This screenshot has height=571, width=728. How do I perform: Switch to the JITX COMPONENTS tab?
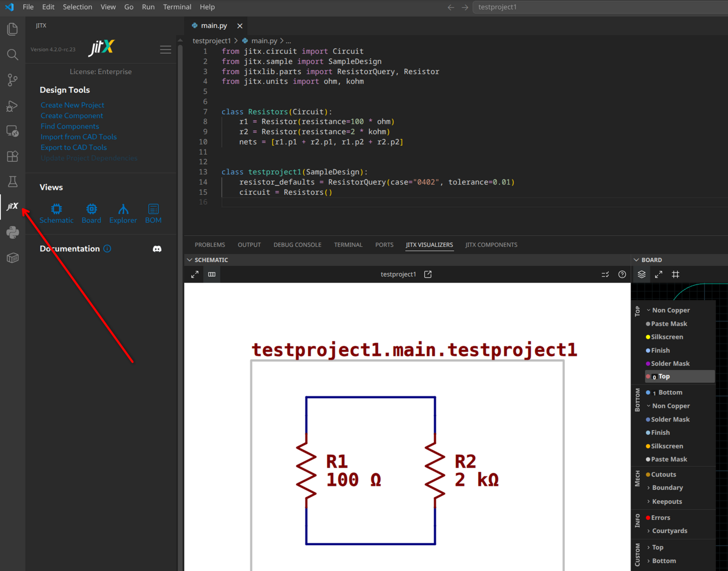(x=491, y=245)
